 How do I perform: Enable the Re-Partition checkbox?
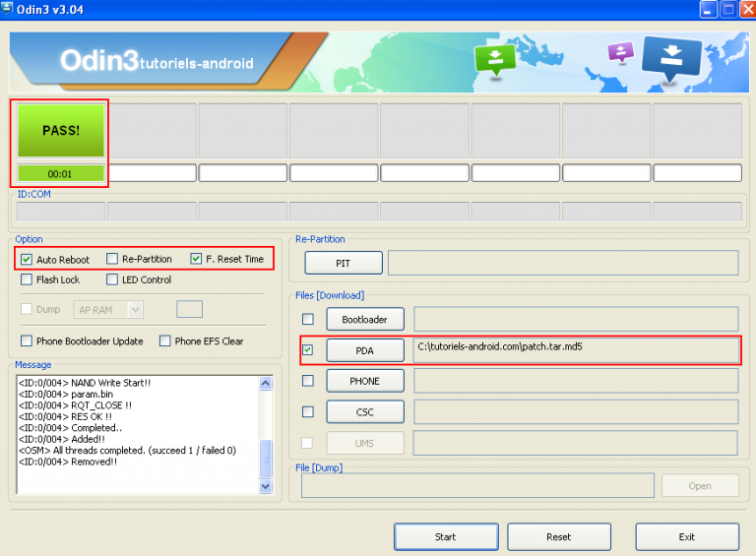(112, 259)
